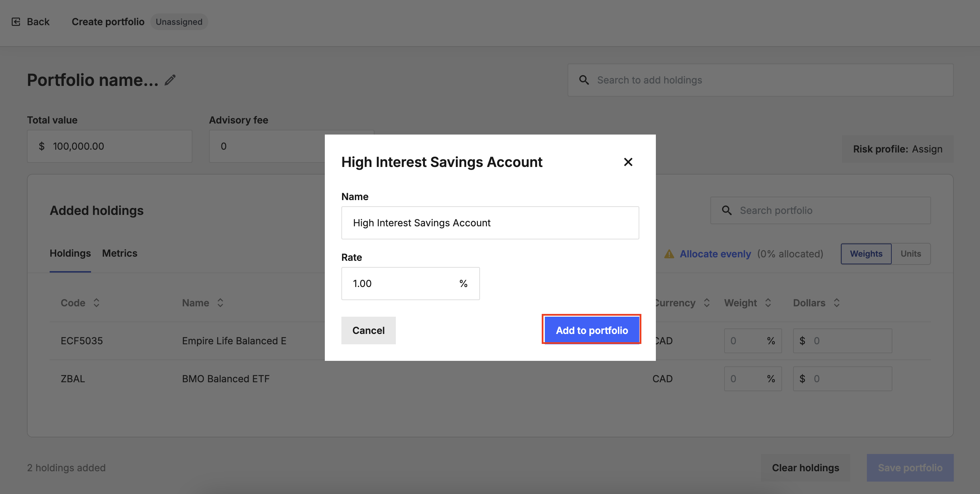Focus the Search portfolio field
Viewport: 980px width, 494px height.
tap(821, 210)
